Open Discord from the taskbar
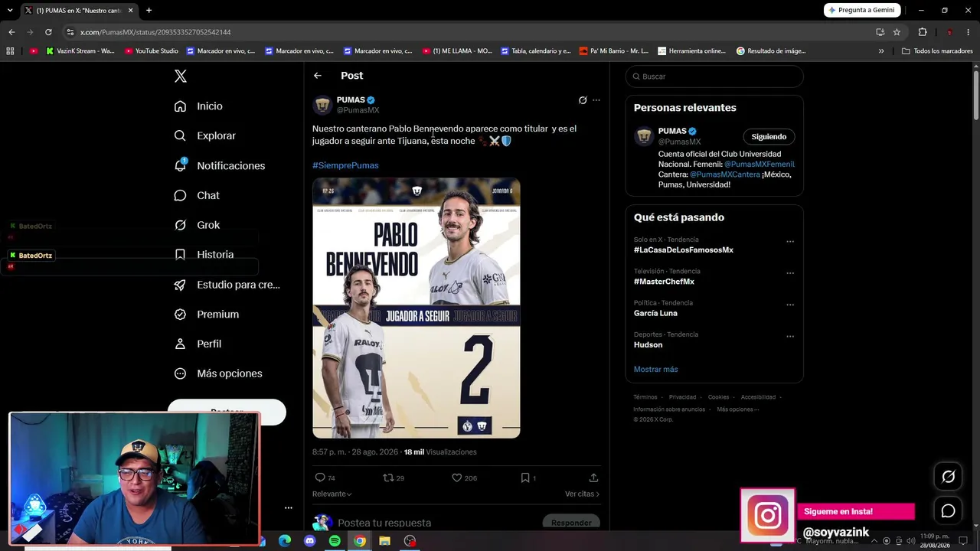980x551 pixels. [309, 541]
